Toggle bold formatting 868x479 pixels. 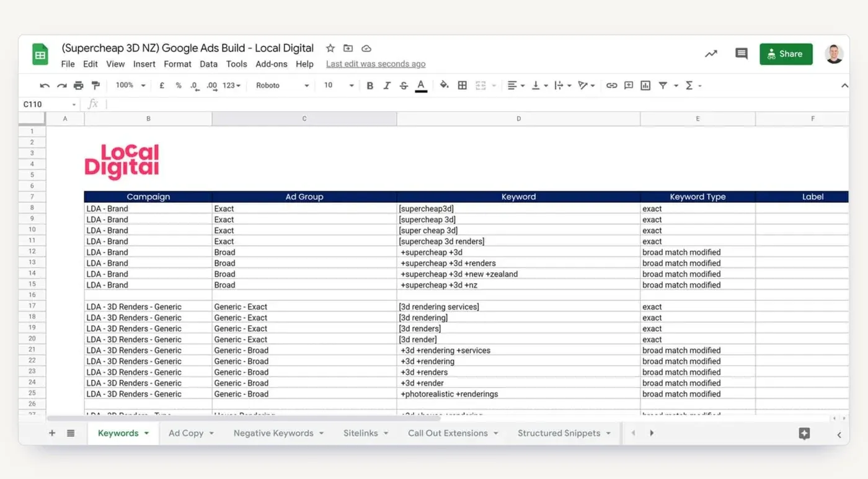[x=370, y=86]
